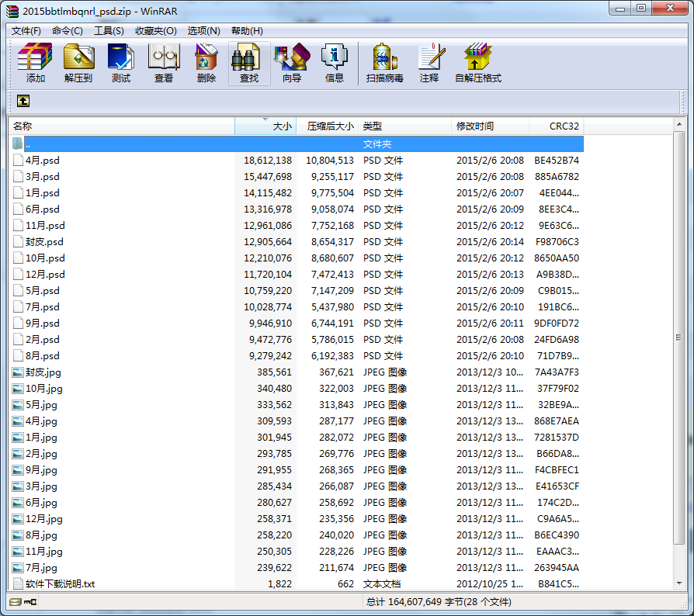
Task: Click the image icon of 封皮.jpg
Action: click(18, 372)
